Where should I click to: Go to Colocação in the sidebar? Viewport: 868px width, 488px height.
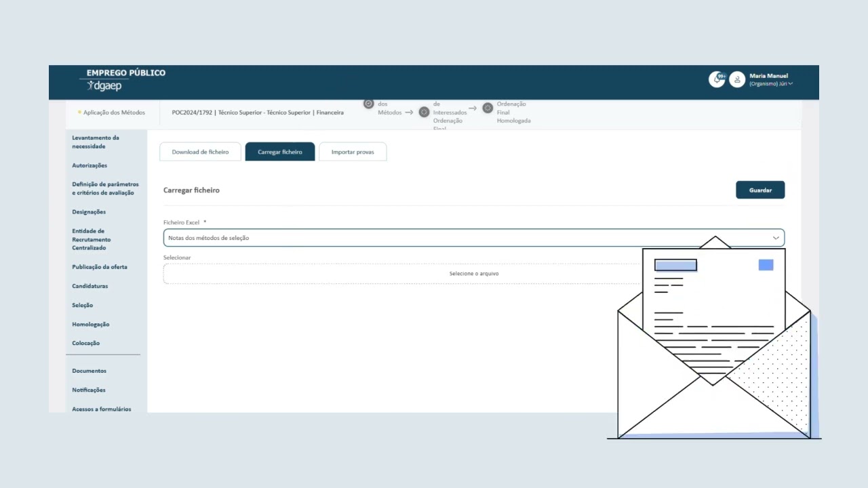pyautogui.click(x=86, y=343)
